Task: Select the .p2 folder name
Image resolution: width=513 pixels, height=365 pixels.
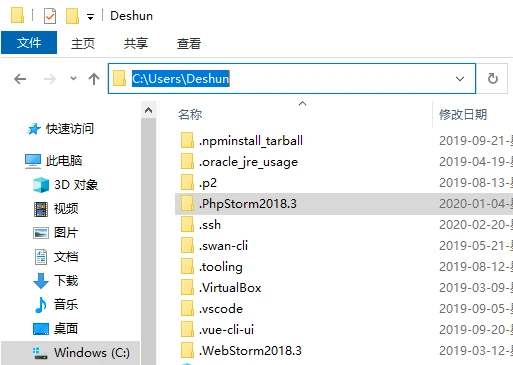Action: (x=208, y=183)
